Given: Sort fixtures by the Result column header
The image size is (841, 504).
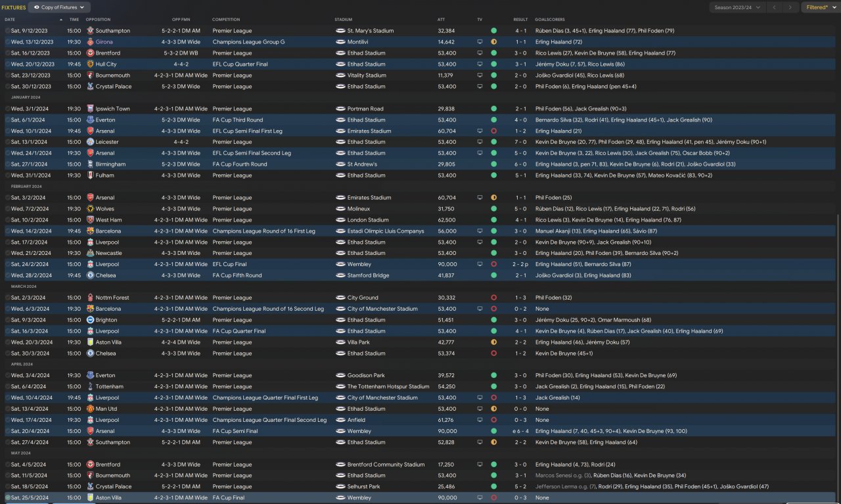Looking at the screenshot, I should click(520, 20).
